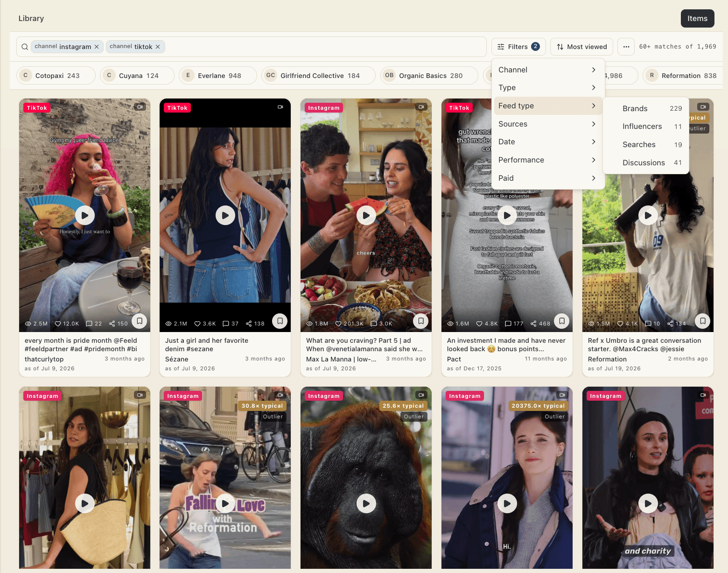Click the Items button

697,18
